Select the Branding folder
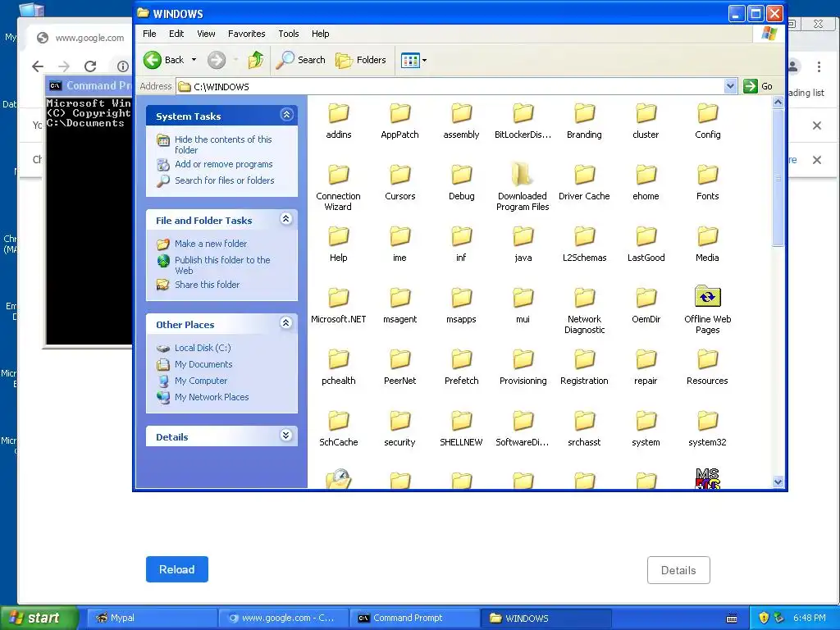840x630 pixels. 584,121
